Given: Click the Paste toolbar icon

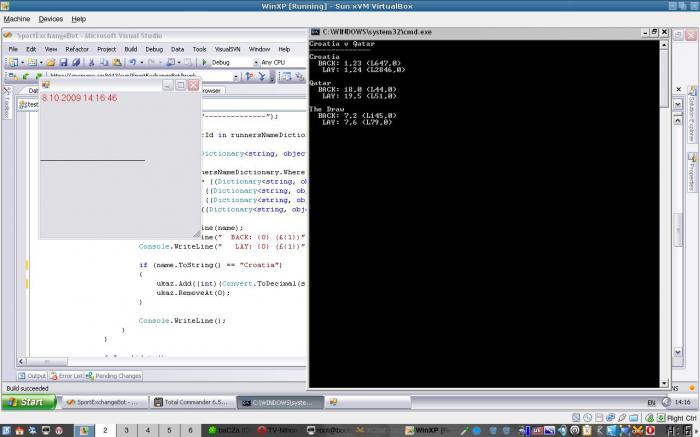Looking at the screenshot, I should click(117, 62).
